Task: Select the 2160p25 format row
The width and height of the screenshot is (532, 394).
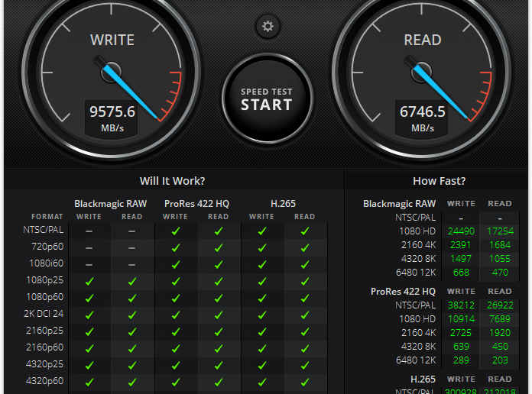Action: 45,331
